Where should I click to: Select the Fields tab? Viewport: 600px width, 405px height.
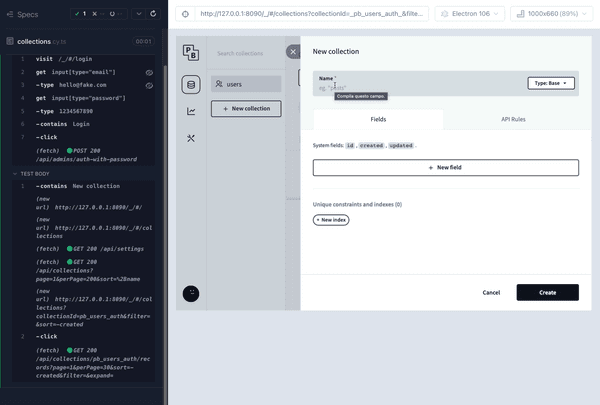378,119
